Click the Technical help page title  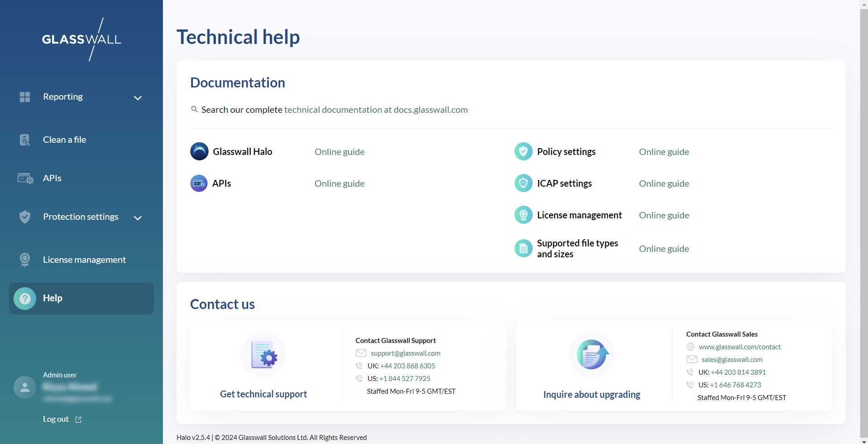coord(238,37)
